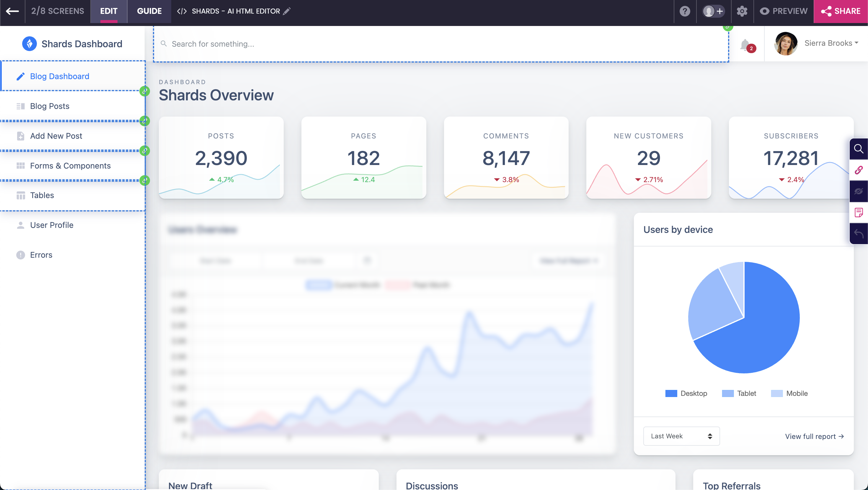The width and height of the screenshot is (868, 490).
Task: Toggle Mobile legend item in pie chart
Action: coord(789,393)
